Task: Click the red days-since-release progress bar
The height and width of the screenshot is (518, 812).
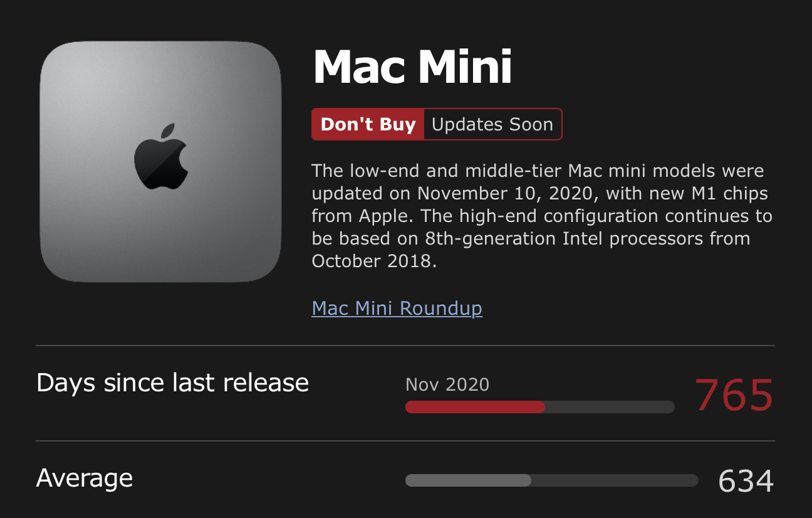Action: (x=475, y=407)
